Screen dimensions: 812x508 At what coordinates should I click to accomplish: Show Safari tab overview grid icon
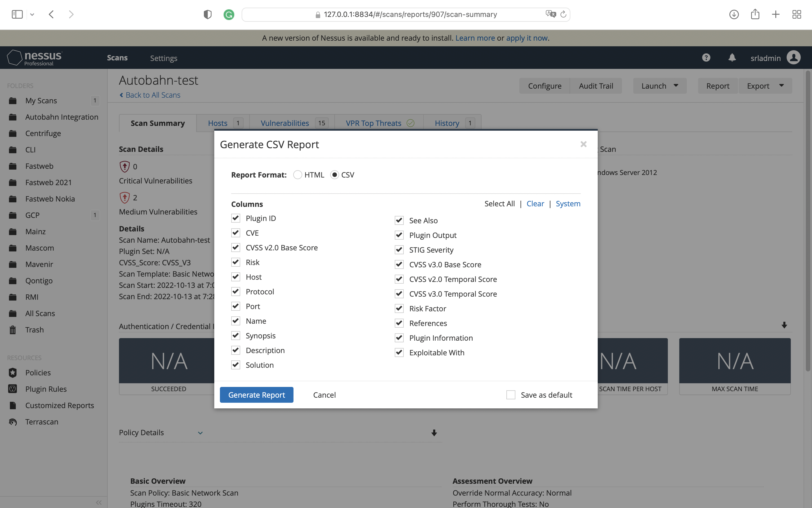(797, 14)
